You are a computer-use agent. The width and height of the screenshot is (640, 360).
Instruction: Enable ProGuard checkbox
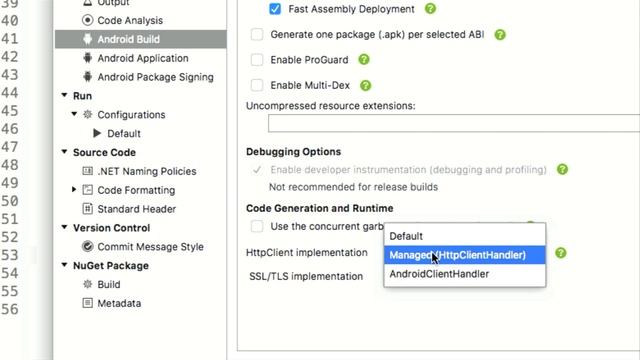point(257,60)
